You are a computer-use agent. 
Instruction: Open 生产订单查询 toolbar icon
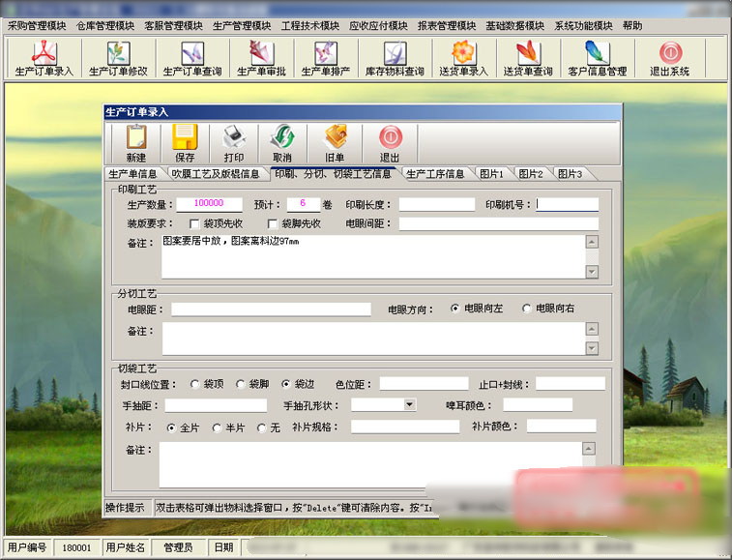tap(192, 58)
